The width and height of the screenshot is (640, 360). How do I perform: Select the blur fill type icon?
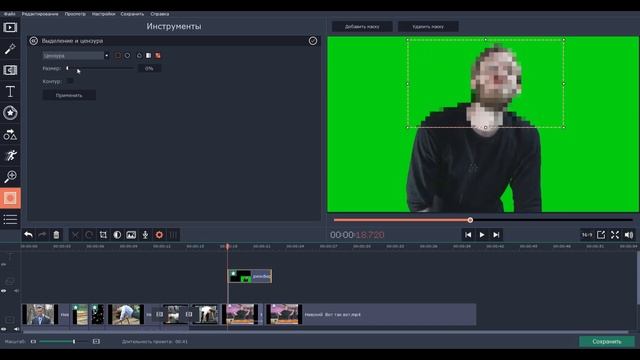coord(139,56)
